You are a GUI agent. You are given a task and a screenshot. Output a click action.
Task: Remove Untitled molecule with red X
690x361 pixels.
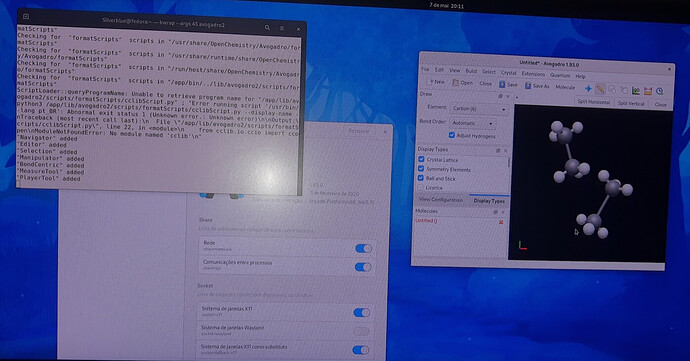[x=501, y=222]
